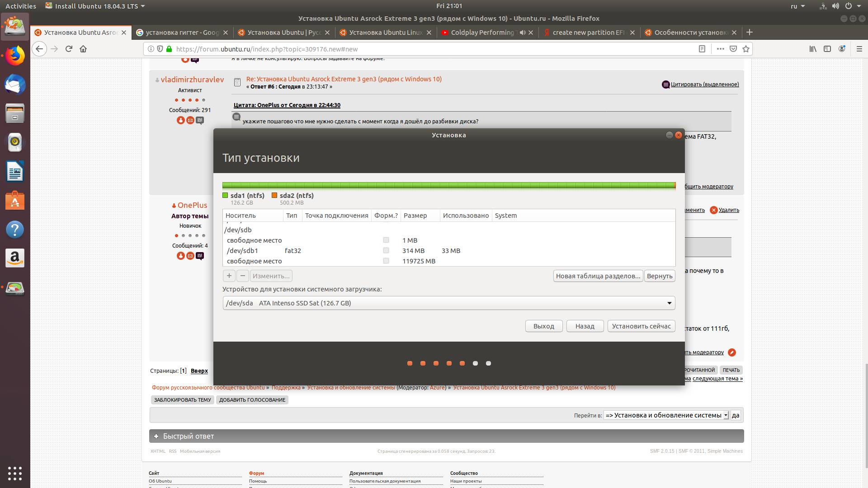This screenshot has height=488, width=868.
Task: Click the Установить сейчас button
Action: (x=641, y=326)
